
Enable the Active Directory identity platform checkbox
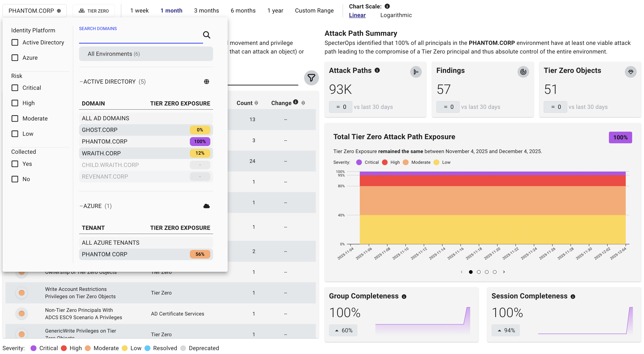pos(15,42)
